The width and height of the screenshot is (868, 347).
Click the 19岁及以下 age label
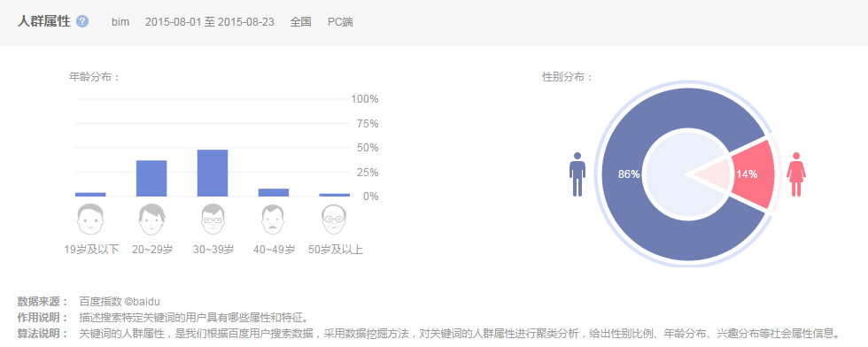pyautogui.click(x=91, y=250)
